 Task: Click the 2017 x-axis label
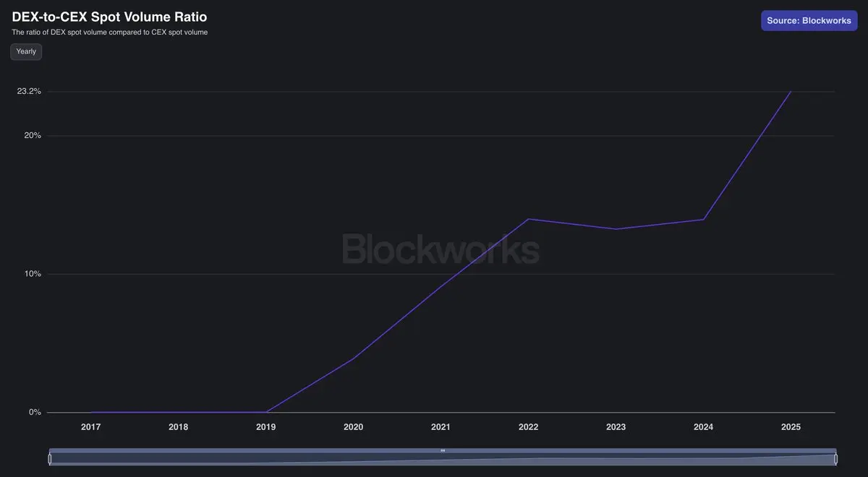pos(91,427)
